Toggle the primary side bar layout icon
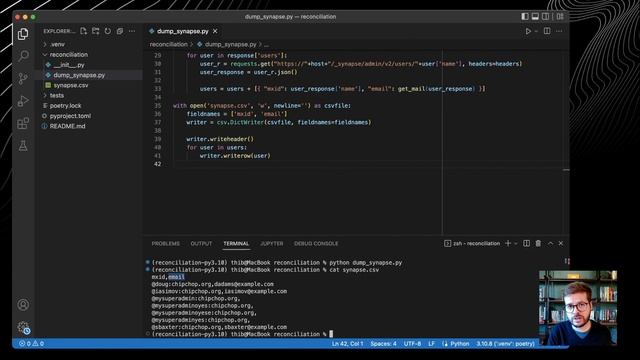 coord(525,16)
